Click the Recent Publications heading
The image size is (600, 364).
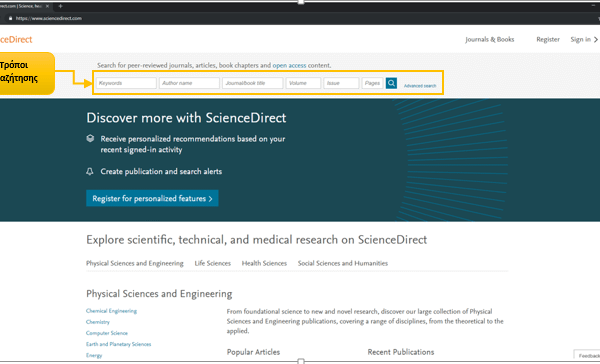[x=401, y=352]
